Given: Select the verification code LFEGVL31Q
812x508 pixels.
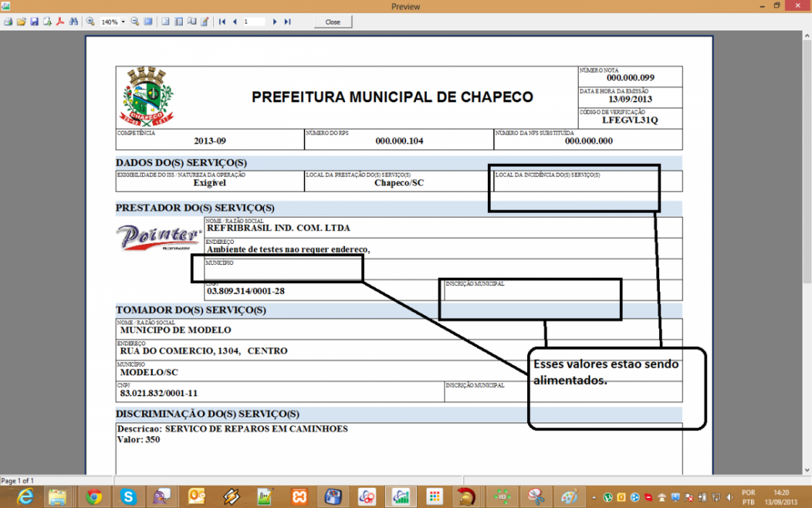Looking at the screenshot, I should coord(630,120).
